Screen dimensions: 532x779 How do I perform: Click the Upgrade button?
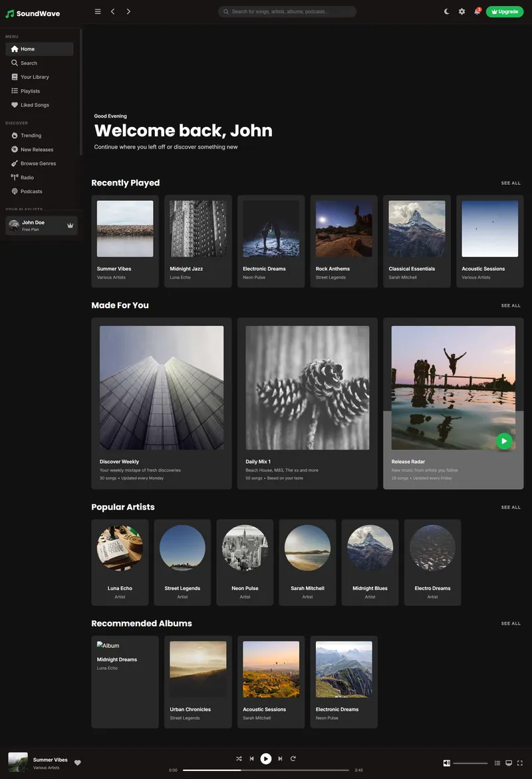click(x=504, y=11)
